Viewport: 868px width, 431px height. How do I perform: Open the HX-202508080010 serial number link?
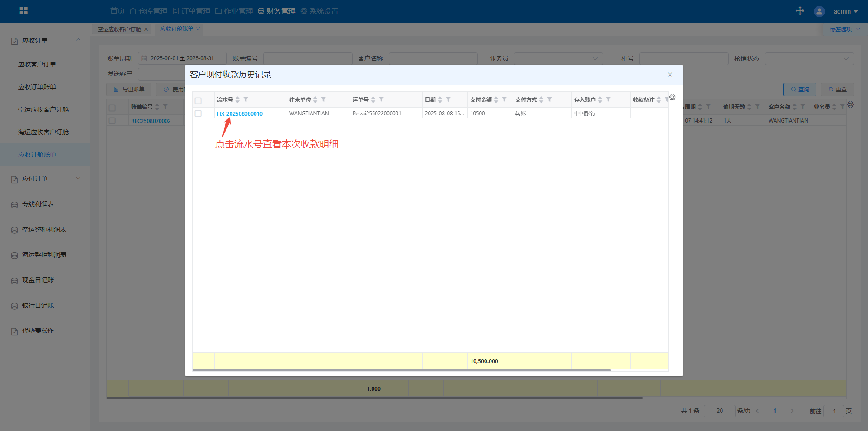[240, 114]
